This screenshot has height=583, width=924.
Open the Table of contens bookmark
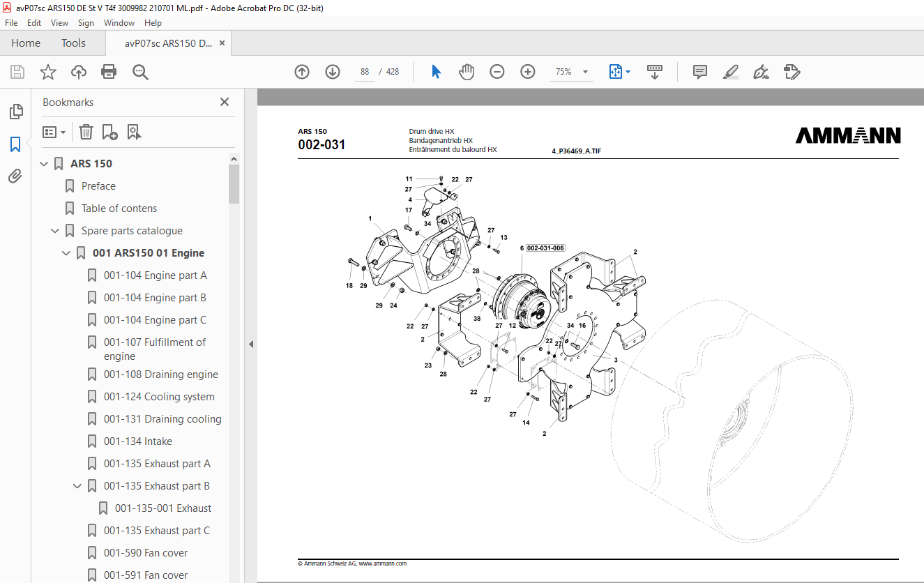[x=119, y=209]
